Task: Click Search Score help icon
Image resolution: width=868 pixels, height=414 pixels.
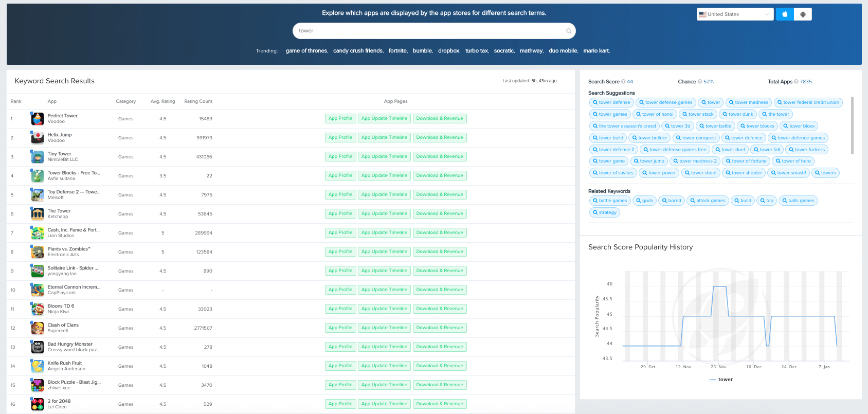Action: pos(623,82)
